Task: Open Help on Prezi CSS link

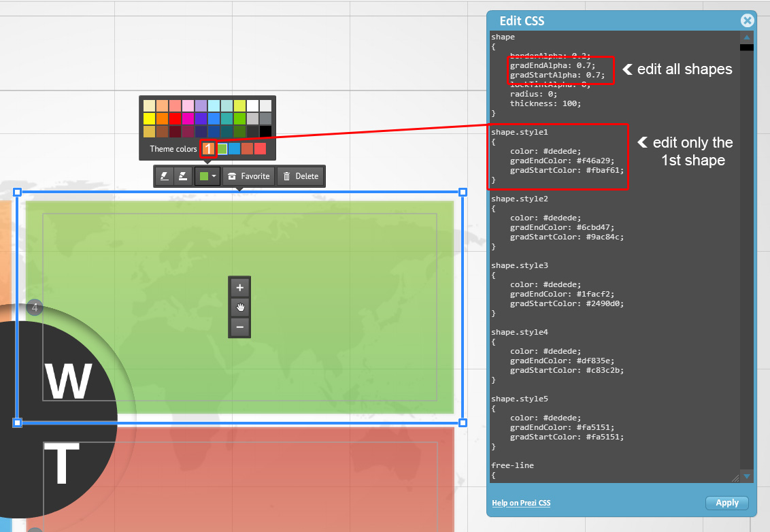Action: (521, 503)
